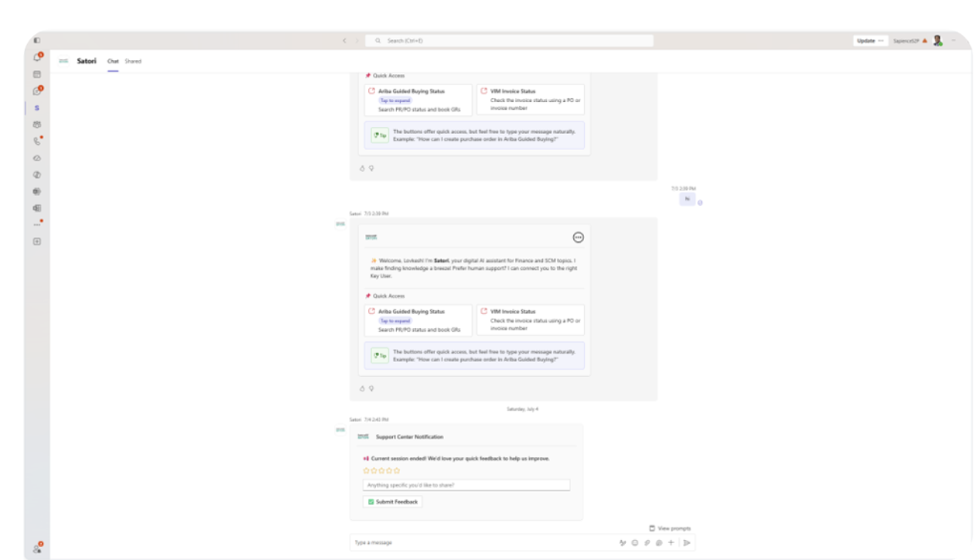Image resolution: width=977 pixels, height=560 pixels.
Task: Click the Support Center Notification heading
Action: 409,437
